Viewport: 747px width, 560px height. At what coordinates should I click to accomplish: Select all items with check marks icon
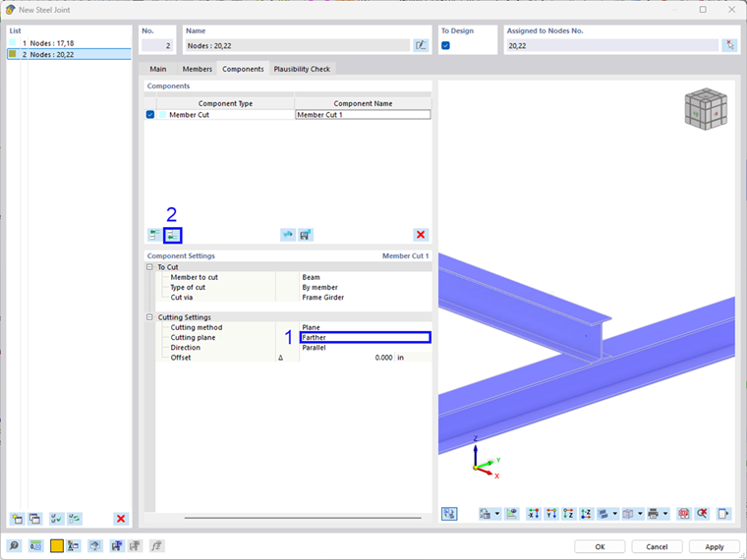click(57, 519)
